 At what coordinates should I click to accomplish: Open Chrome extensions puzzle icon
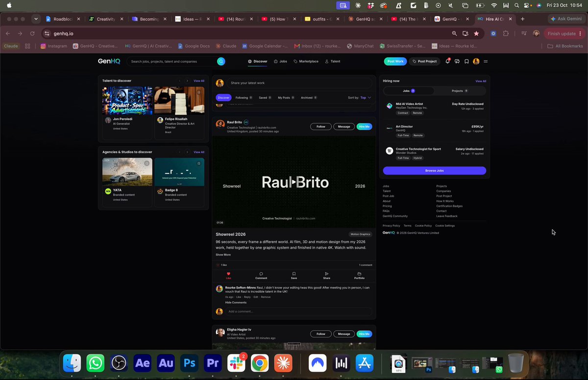(506, 33)
